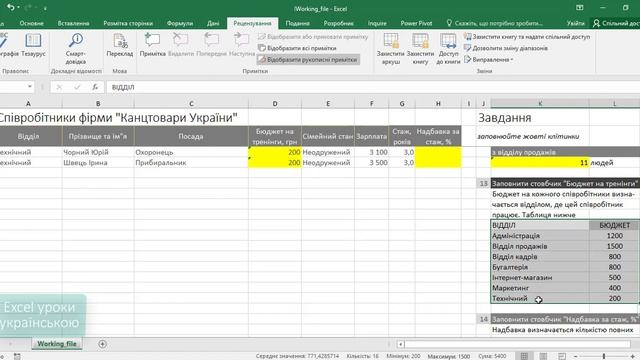Open the Основне (Home) tab
Screen dimensions: 640x360
[x=31, y=23]
